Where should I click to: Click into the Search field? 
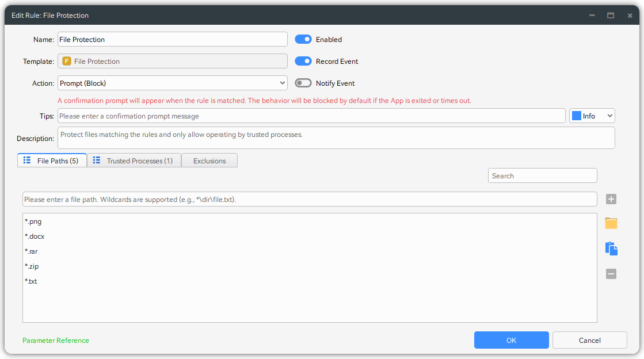542,176
